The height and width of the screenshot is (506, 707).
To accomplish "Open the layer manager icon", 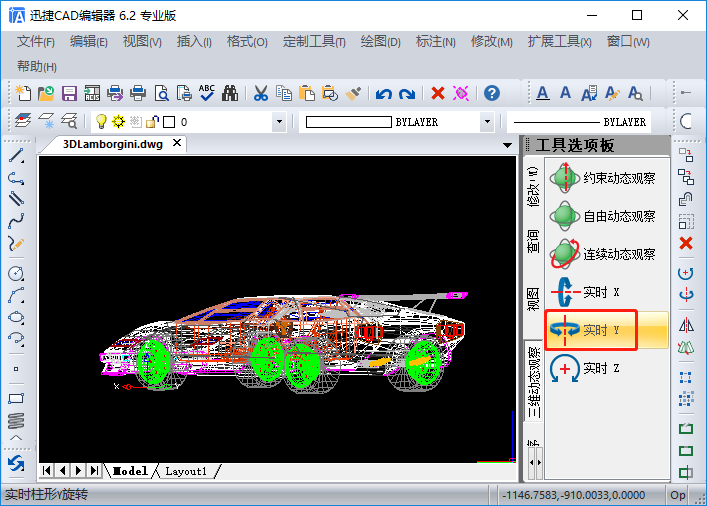I will tap(23, 121).
